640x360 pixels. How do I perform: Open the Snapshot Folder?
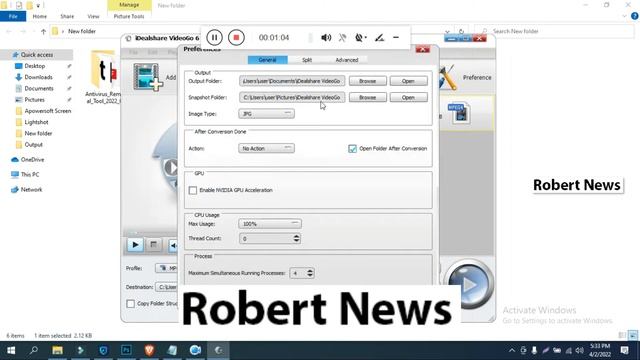click(x=408, y=98)
